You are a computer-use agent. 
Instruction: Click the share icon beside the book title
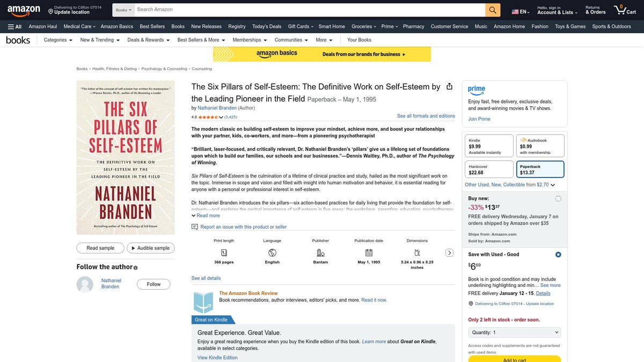click(450, 86)
